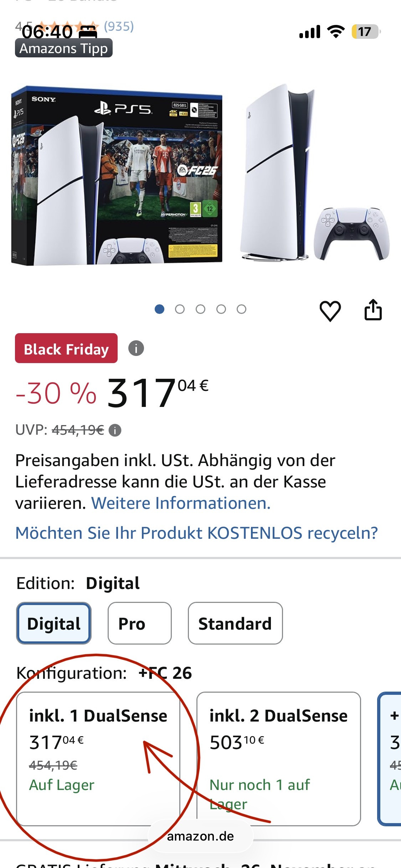Tap the Black Friday deal badge
401x868 pixels.
66,348
